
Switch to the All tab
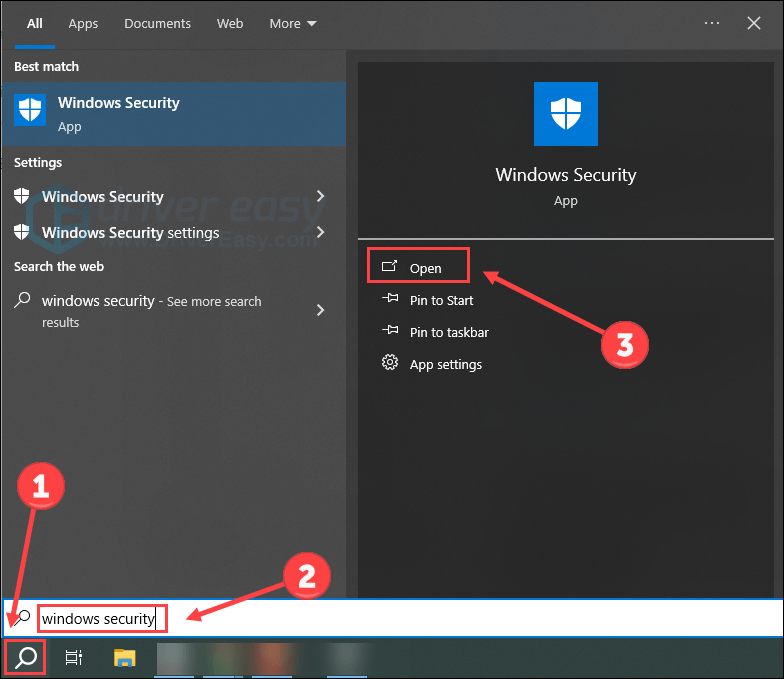pyautogui.click(x=34, y=24)
